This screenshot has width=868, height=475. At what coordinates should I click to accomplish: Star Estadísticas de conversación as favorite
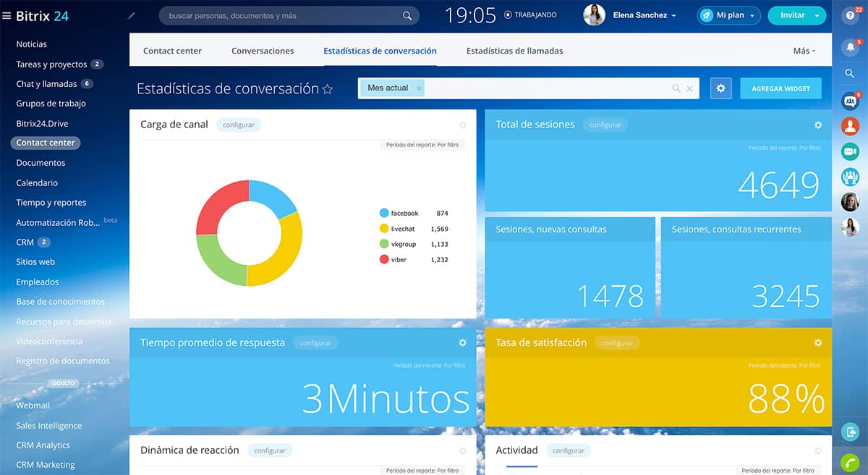[x=328, y=89]
